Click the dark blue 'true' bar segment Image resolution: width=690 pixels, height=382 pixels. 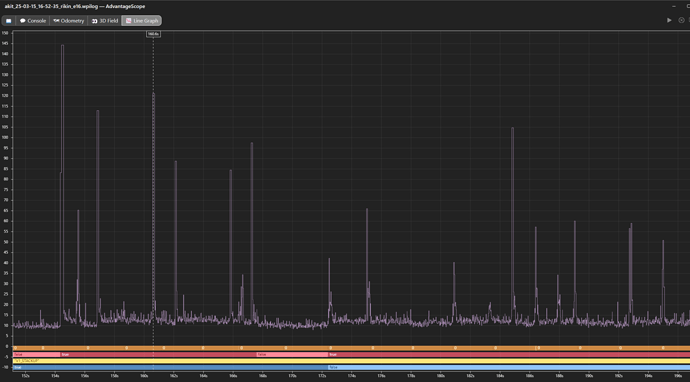tap(170, 367)
